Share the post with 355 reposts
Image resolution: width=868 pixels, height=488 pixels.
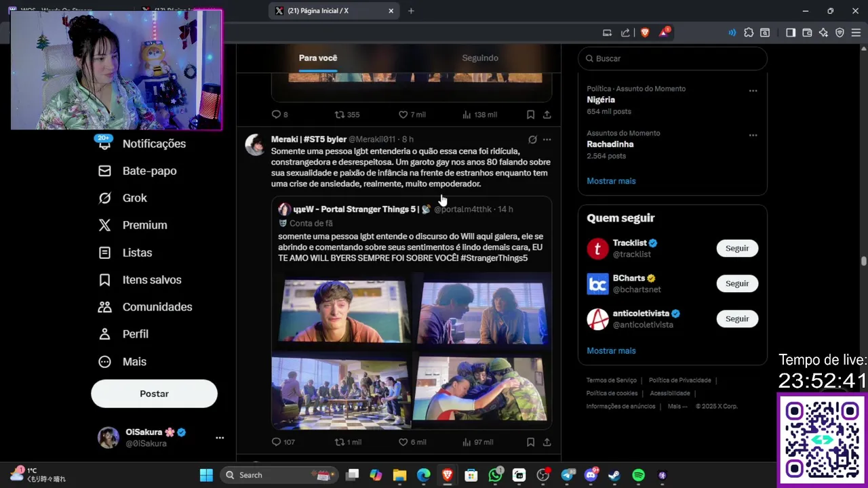click(547, 115)
